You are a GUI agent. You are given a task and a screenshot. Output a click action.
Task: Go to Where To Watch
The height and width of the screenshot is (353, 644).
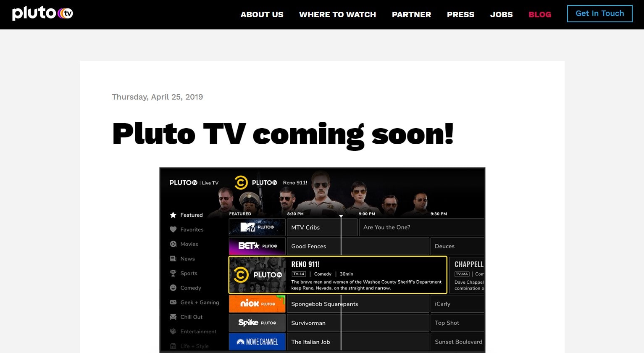click(337, 14)
